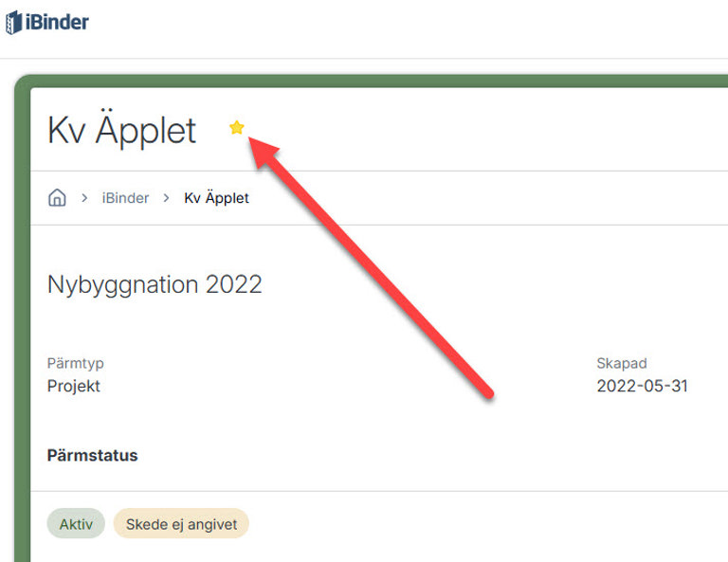Click the 2022-05-31 created date
The height and width of the screenshot is (562, 728).
(642, 386)
